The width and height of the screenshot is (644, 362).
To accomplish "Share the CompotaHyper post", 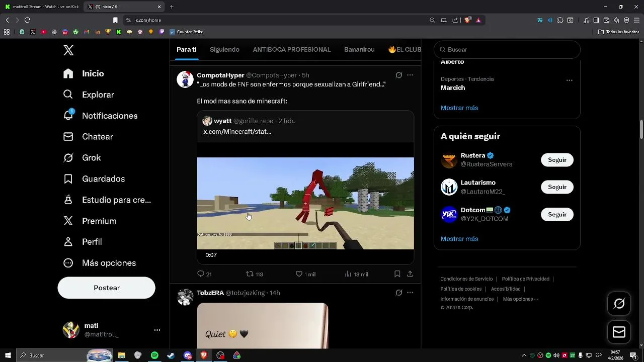I will pos(410,274).
